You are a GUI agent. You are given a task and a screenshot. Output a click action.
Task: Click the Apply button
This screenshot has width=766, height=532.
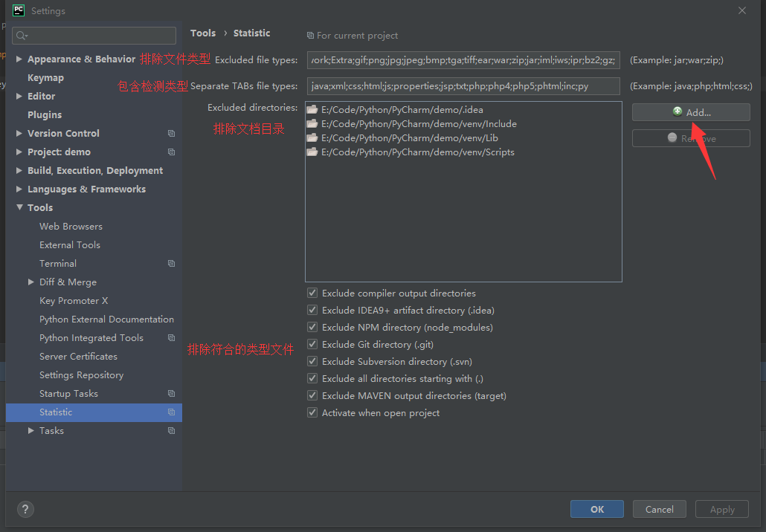[x=721, y=509]
